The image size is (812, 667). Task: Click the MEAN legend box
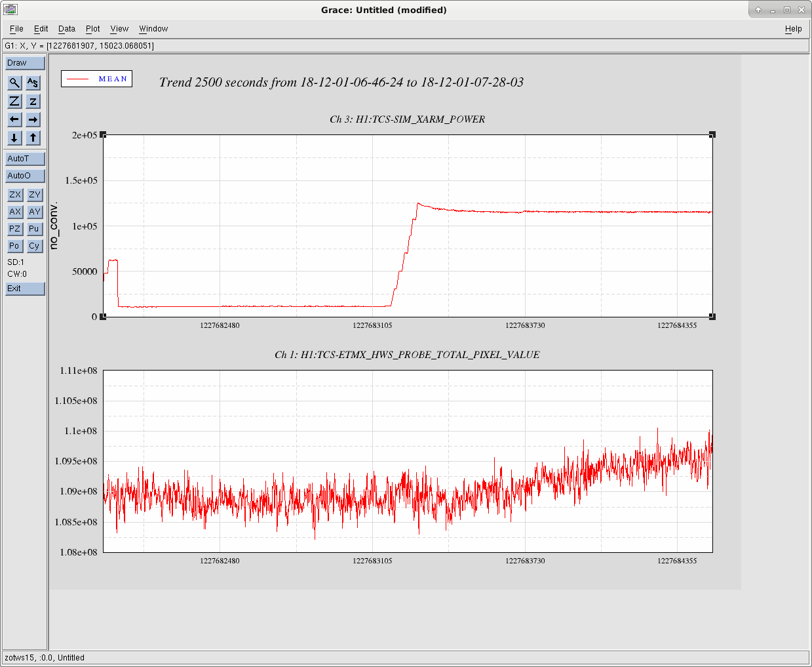pos(96,79)
